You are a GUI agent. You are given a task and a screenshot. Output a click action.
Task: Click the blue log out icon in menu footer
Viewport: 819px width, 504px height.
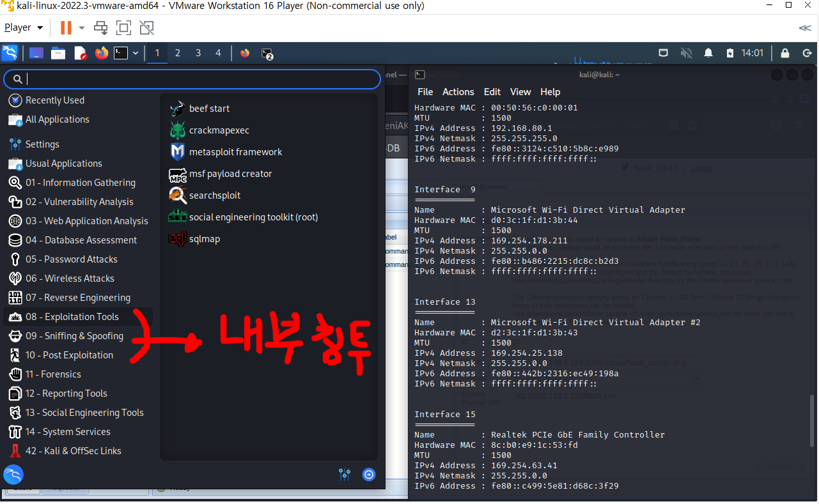[369, 475]
